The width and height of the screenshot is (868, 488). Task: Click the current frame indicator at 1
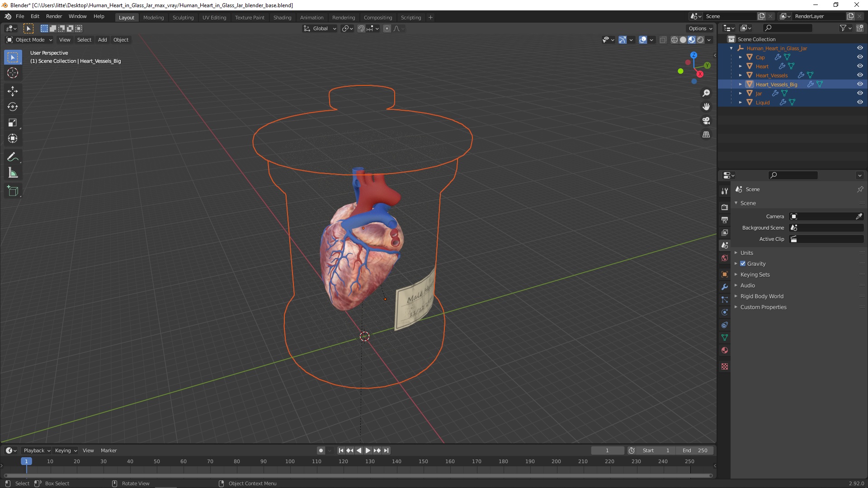pos(26,461)
